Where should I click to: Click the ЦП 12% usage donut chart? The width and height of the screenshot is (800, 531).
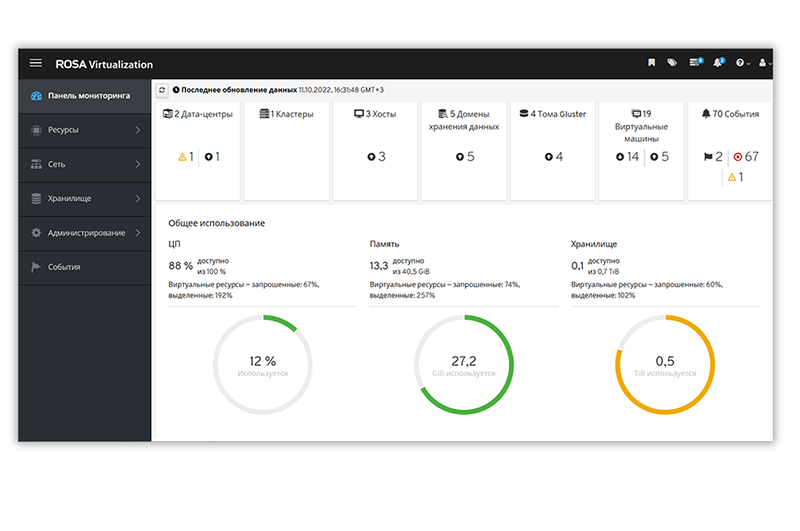click(263, 365)
